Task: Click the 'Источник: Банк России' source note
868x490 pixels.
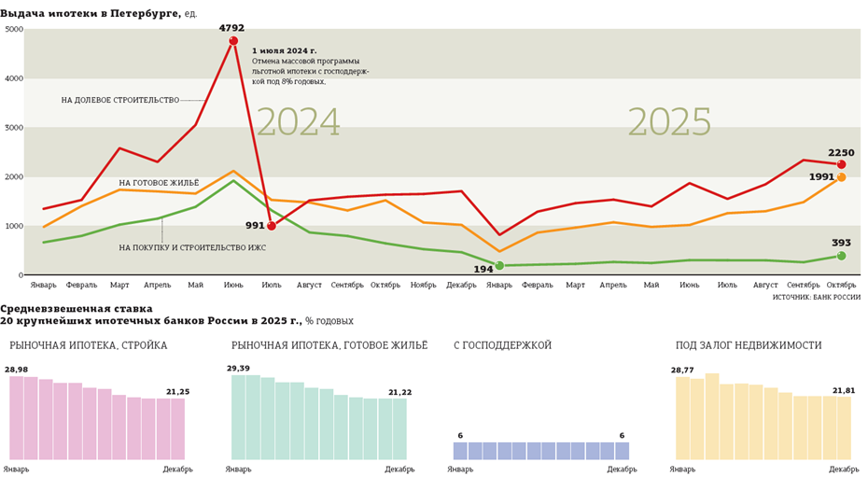Action: tap(816, 298)
